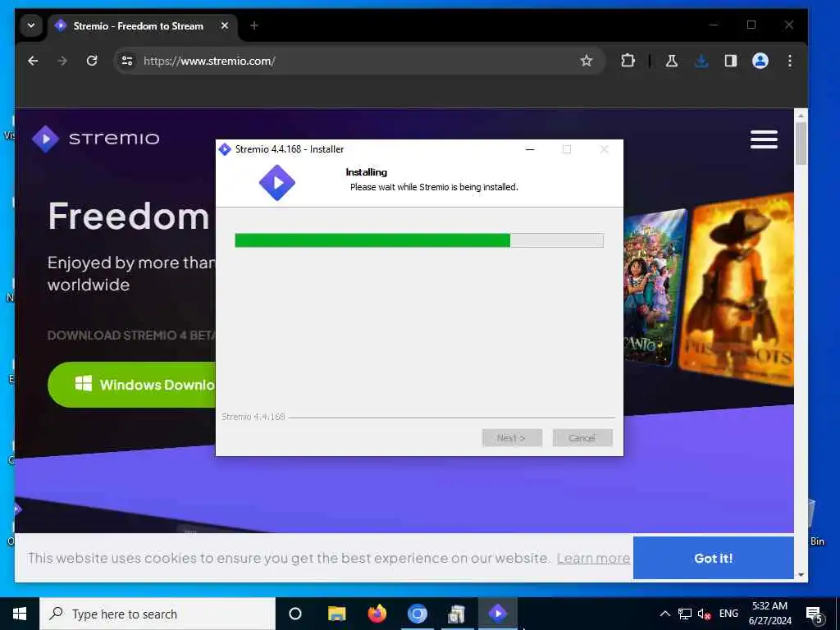Click the browser back arrow
This screenshot has width=840, height=630.
click(x=33, y=61)
